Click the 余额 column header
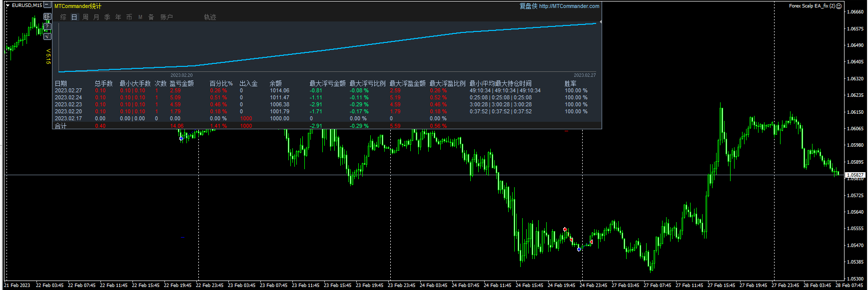The image size is (868, 290). tap(276, 83)
